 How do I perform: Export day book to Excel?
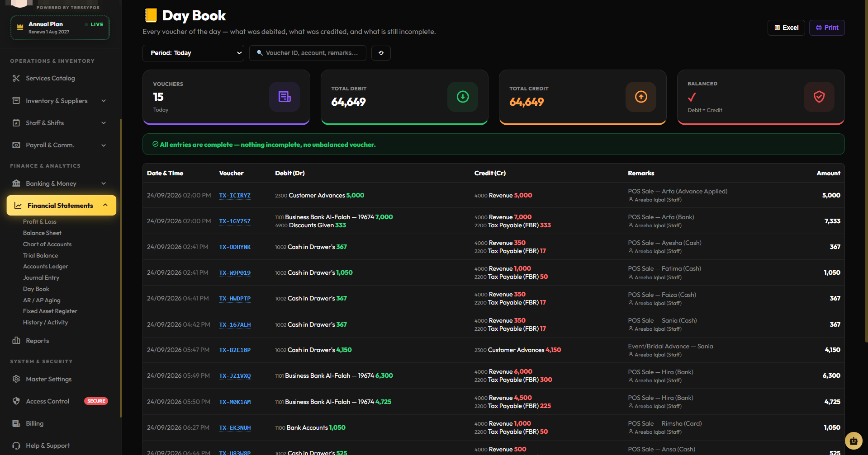786,28
